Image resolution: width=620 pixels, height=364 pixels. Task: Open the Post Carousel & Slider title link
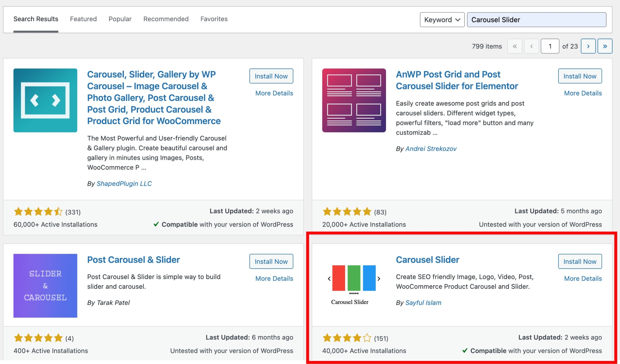click(x=134, y=260)
